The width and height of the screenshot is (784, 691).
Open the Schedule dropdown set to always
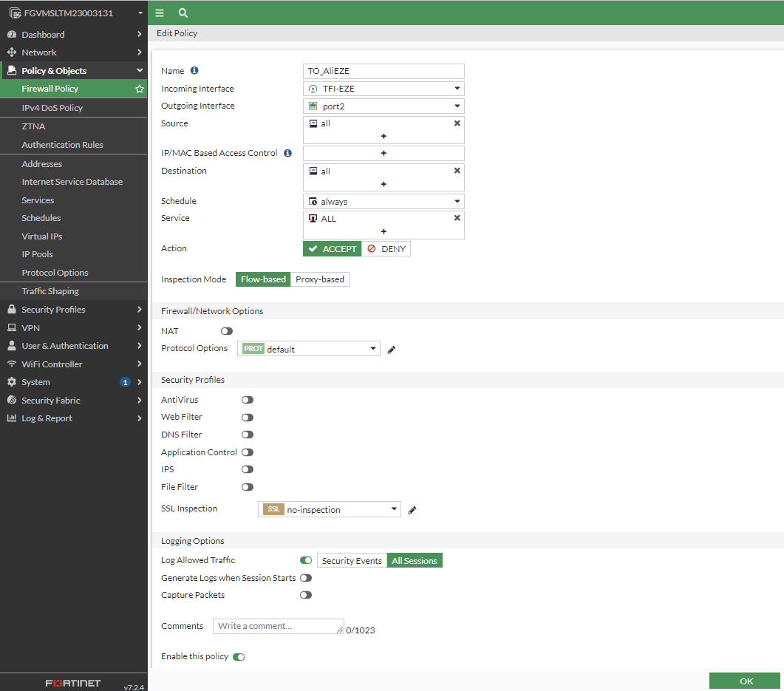click(x=384, y=202)
